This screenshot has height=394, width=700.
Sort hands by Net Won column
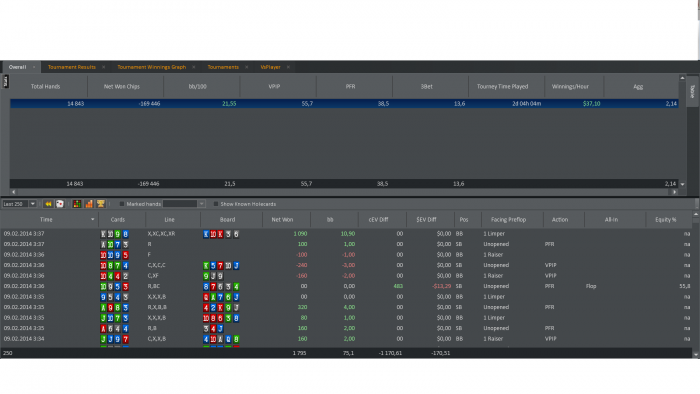[283, 220]
